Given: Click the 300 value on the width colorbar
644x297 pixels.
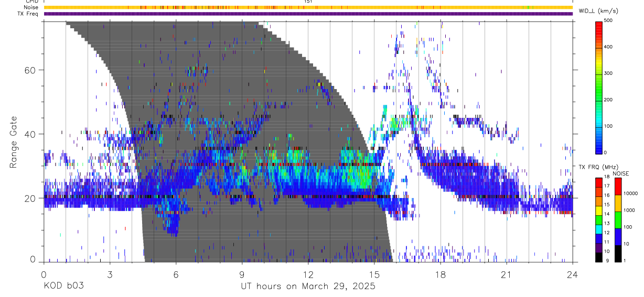Looking at the screenshot, I should tap(609, 73).
